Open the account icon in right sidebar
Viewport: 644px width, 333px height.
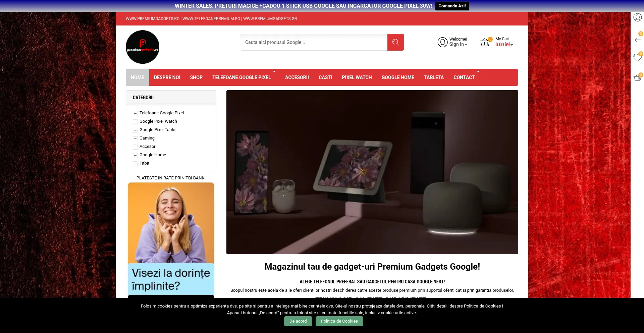pyautogui.click(x=637, y=17)
